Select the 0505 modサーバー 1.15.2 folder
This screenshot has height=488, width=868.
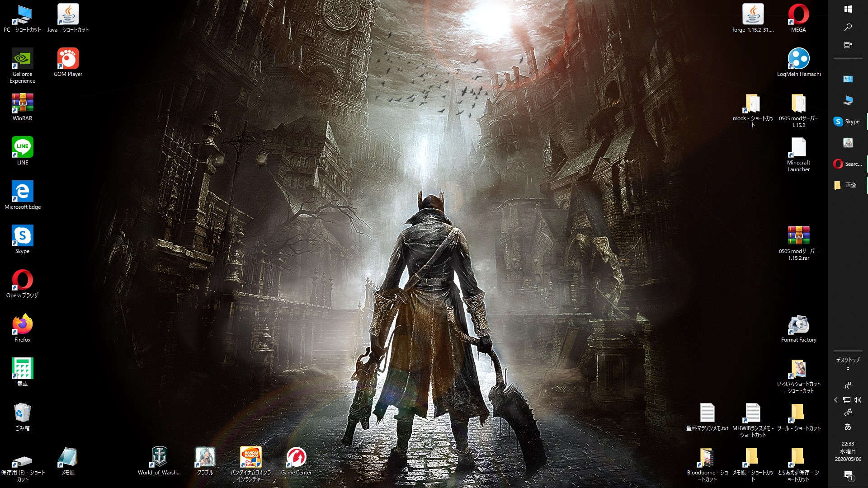tap(798, 110)
